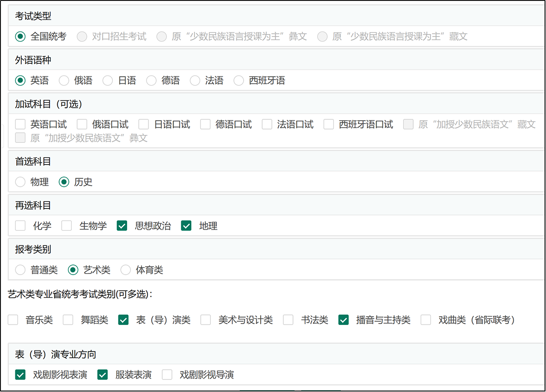Uncheck the 地理 subject checkbox
The image size is (546, 392).
click(186, 226)
